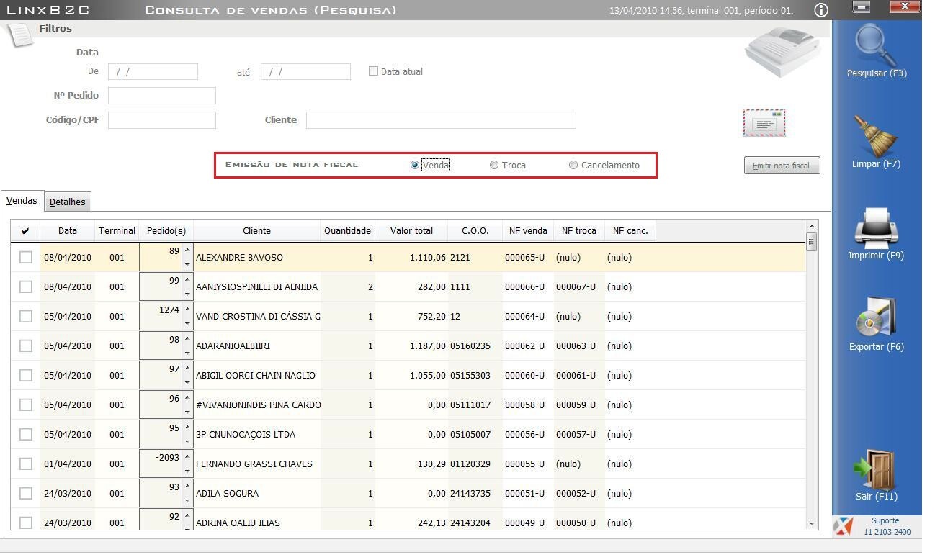
Task: Click up arrow on pedido 89 spinner
Action: click(x=187, y=250)
